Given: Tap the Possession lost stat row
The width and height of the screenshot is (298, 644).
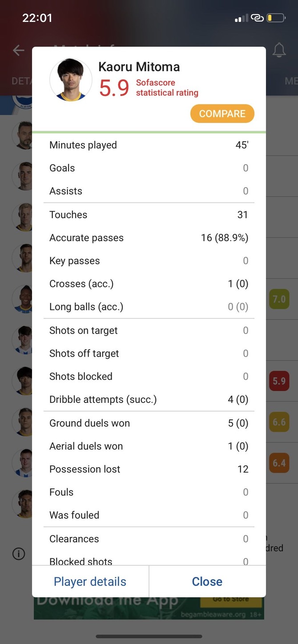Looking at the screenshot, I should [149, 469].
